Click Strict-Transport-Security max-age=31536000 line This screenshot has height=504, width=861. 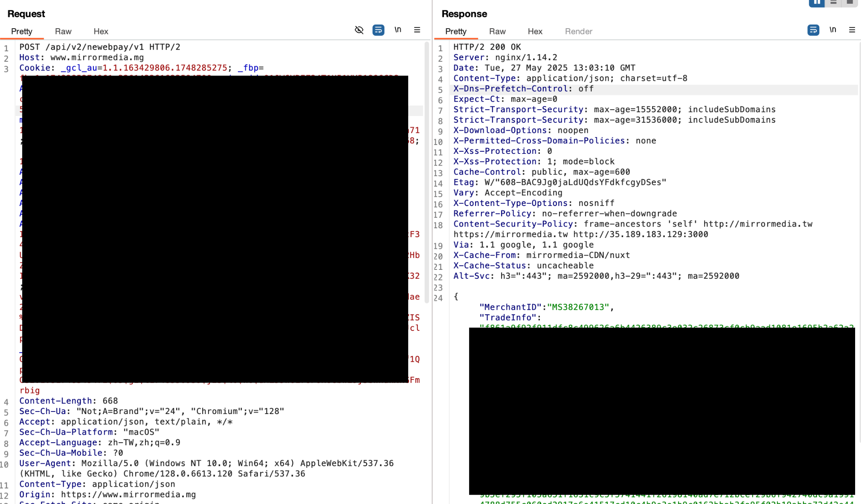615,120
